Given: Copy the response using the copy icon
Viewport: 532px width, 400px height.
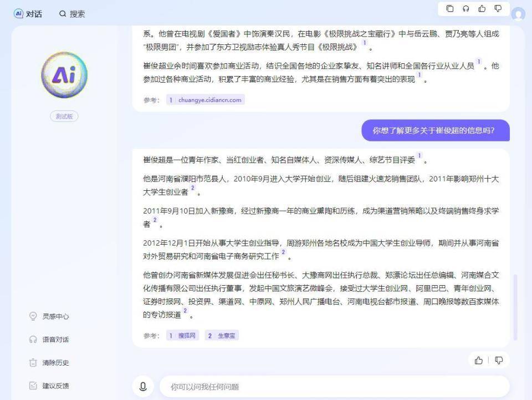Looking at the screenshot, I should pyautogui.click(x=450, y=9).
